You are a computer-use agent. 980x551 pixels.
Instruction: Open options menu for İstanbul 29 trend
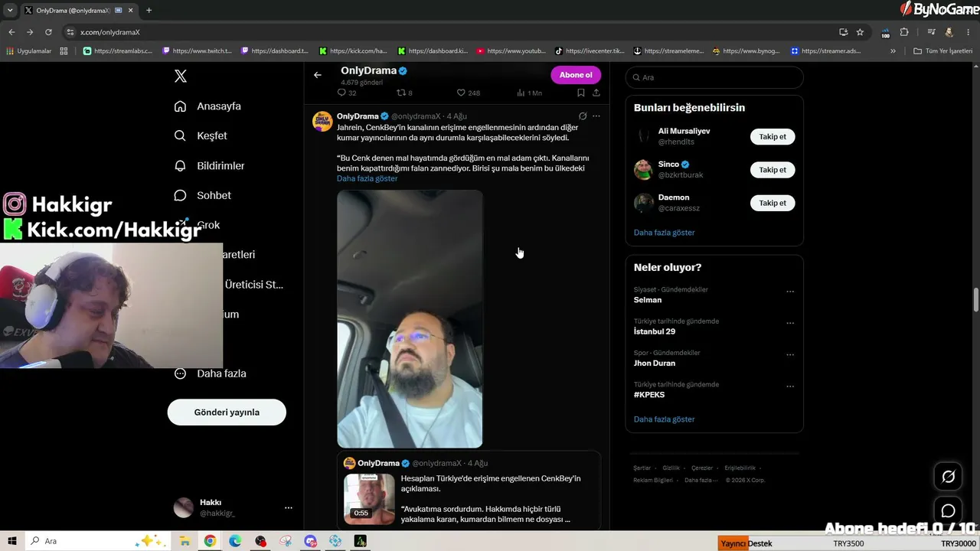tap(790, 323)
